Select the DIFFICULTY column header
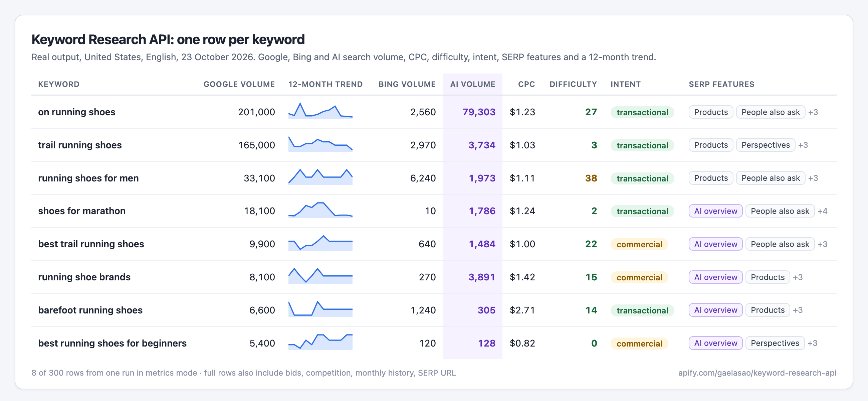 tap(573, 84)
